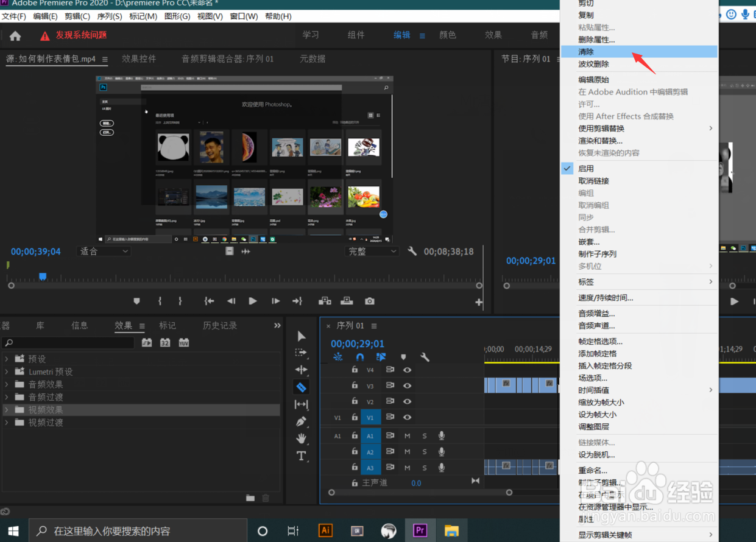Mute audio track A1
Image resolution: width=756 pixels, height=542 pixels.
click(x=408, y=435)
